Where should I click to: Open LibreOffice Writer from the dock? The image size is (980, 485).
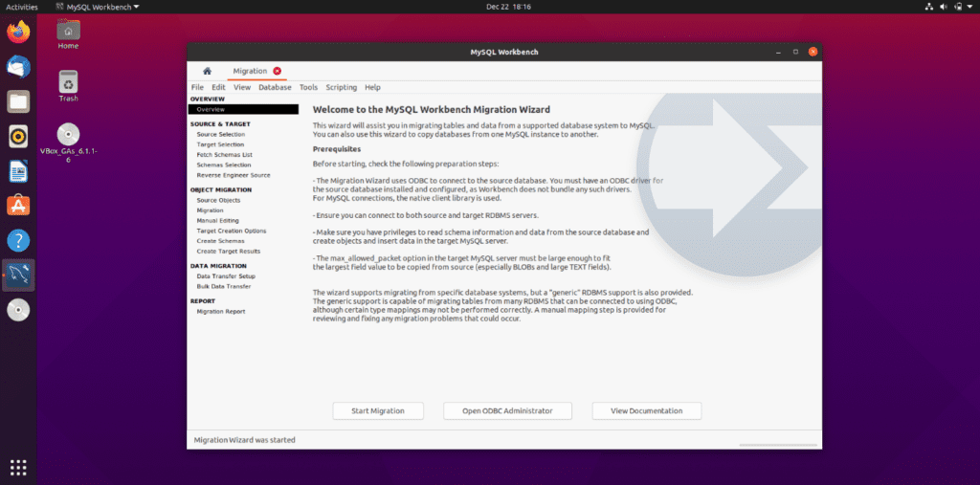pyautogui.click(x=18, y=170)
